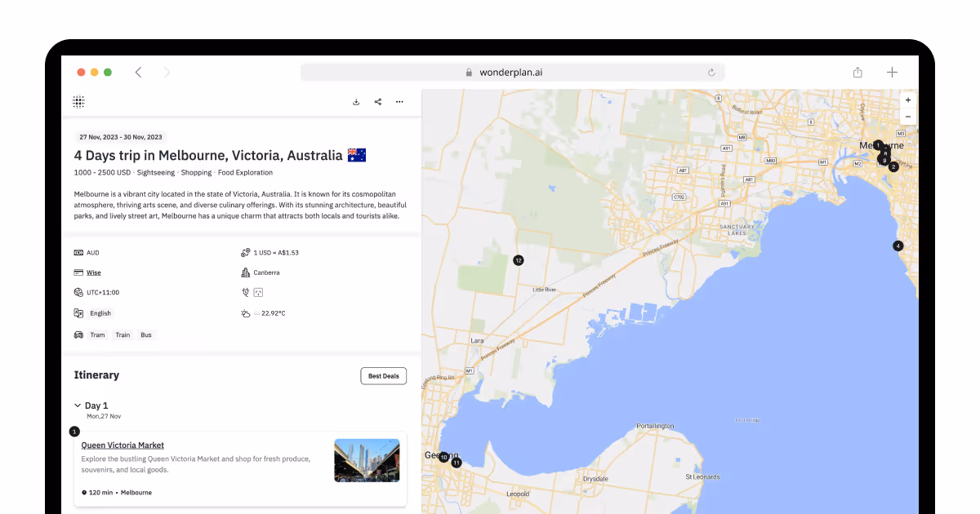The image size is (980, 514).
Task: Click the car transport icon
Action: tap(78, 335)
